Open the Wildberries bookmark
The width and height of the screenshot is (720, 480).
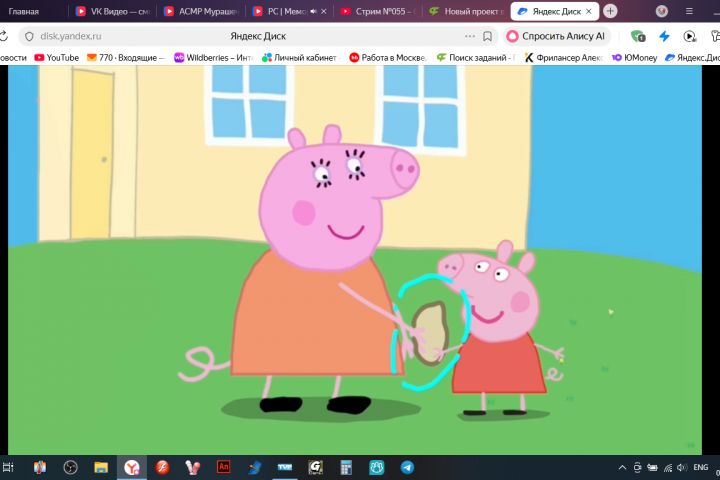[x=214, y=57]
